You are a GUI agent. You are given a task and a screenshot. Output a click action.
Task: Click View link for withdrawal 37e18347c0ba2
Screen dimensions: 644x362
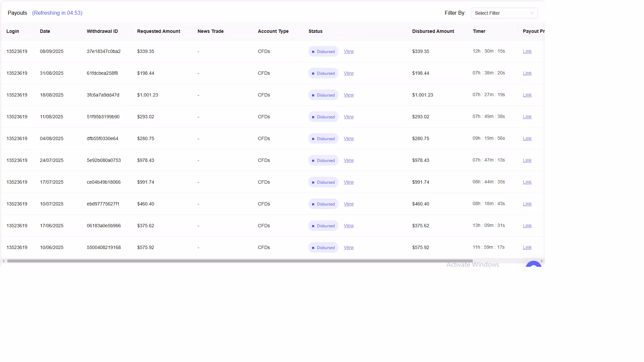coord(348,51)
